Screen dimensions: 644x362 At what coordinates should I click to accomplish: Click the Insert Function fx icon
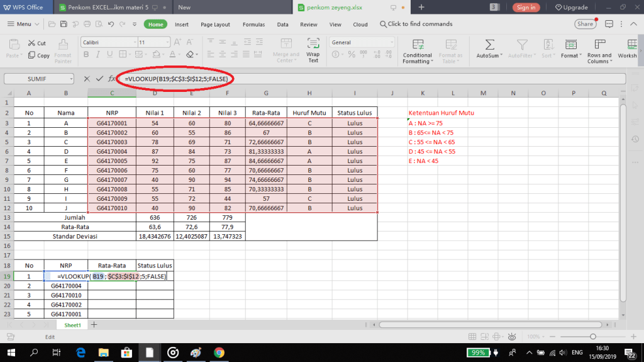[x=111, y=79]
